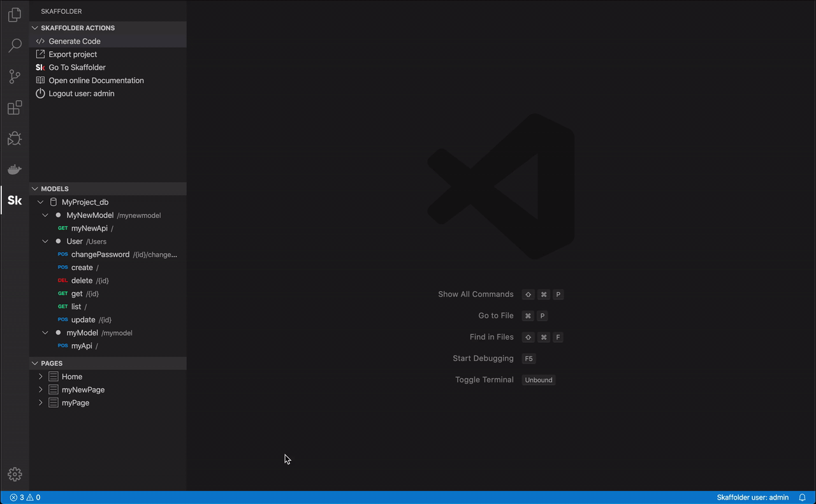Image resolution: width=816 pixels, height=504 pixels.
Task: Open the Skaffolder sidebar icon
Action: click(x=14, y=200)
